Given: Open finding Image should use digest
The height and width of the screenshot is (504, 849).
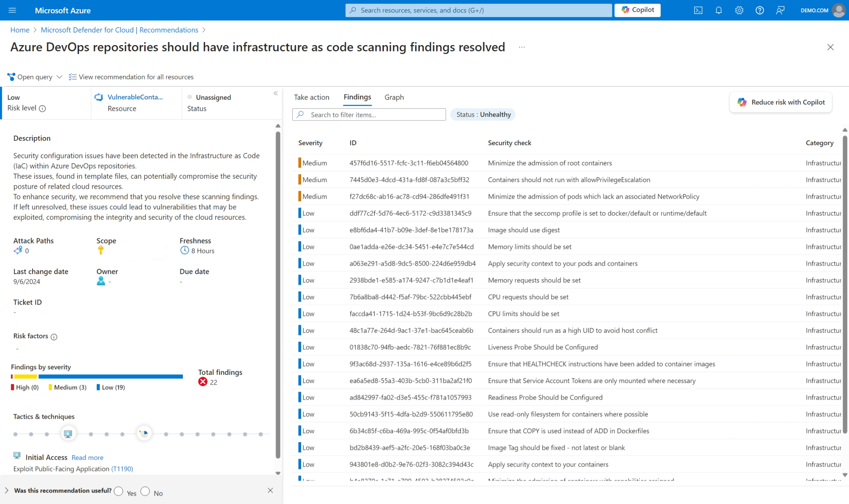Looking at the screenshot, I should pyautogui.click(x=524, y=230).
